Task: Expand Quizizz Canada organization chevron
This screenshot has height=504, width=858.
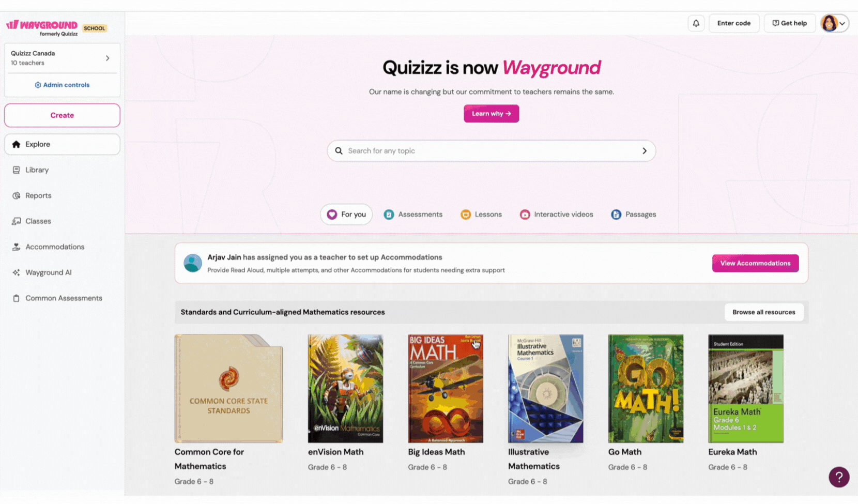Action: coord(108,58)
